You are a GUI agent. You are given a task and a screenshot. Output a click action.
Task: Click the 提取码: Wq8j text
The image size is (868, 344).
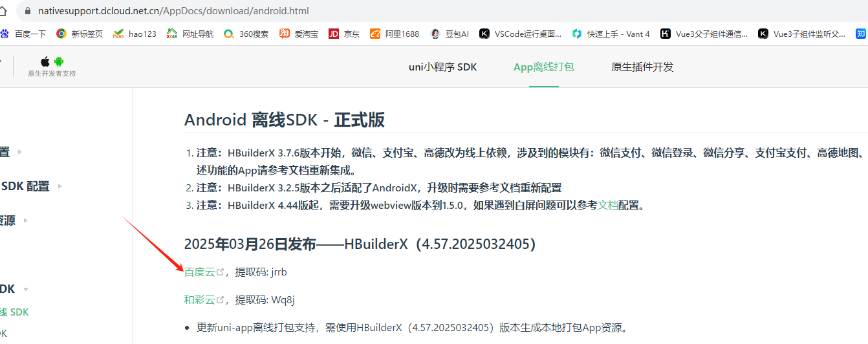(x=265, y=300)
